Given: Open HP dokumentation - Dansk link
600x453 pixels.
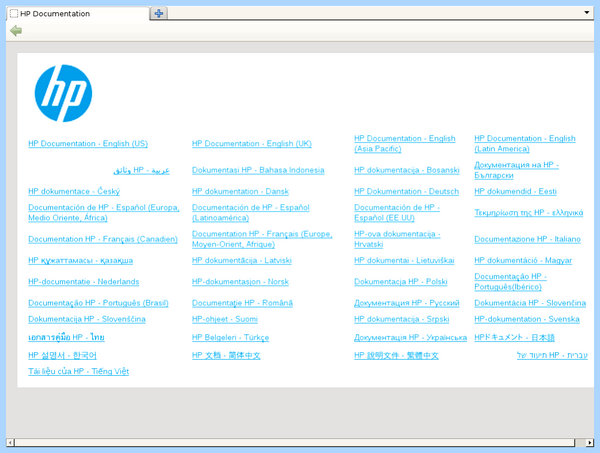Looking at the screenshot, I should tap(240, 191).
